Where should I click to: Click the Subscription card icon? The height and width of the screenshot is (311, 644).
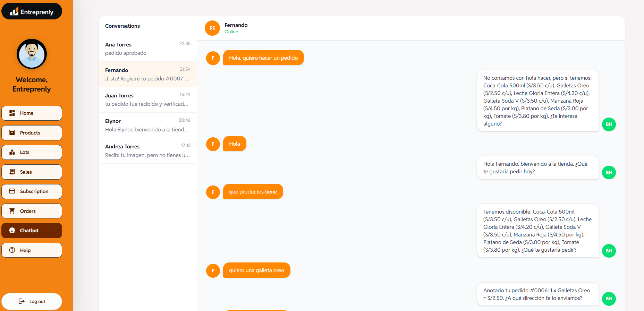12,191
